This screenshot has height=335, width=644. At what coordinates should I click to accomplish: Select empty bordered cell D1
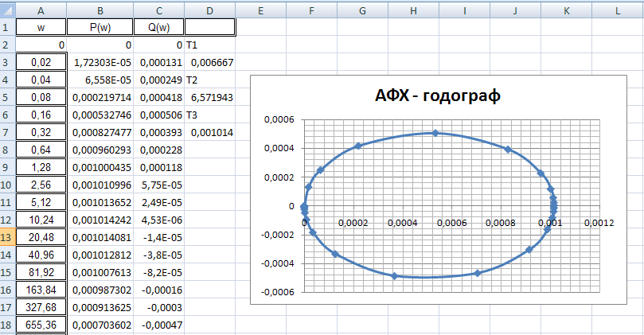[210, 28]
